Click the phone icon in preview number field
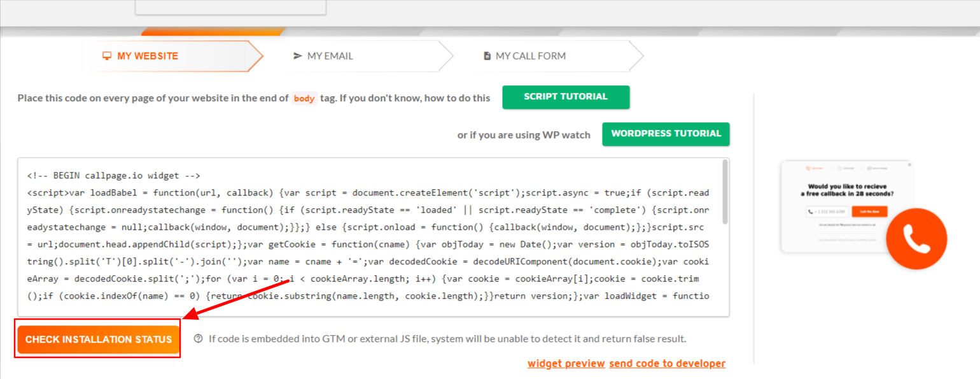Viewport: 980px width, 379px height. point(811,211)
